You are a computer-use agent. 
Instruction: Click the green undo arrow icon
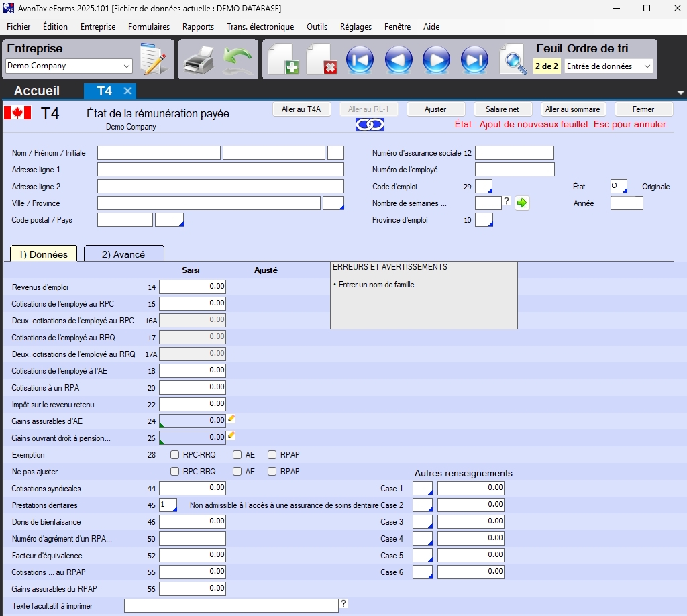click(x=237, y=60)
